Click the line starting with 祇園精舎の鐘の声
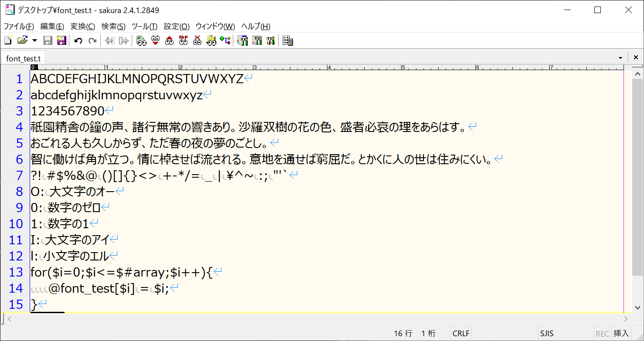This screenshot has width=644, height=341. (x=249, y=127)
